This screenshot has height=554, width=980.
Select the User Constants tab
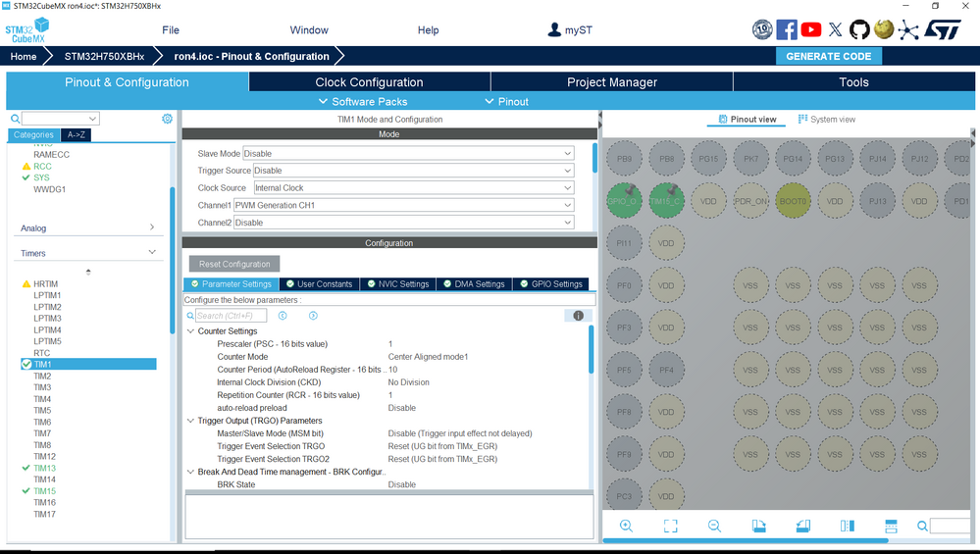[x=320, y=283]
